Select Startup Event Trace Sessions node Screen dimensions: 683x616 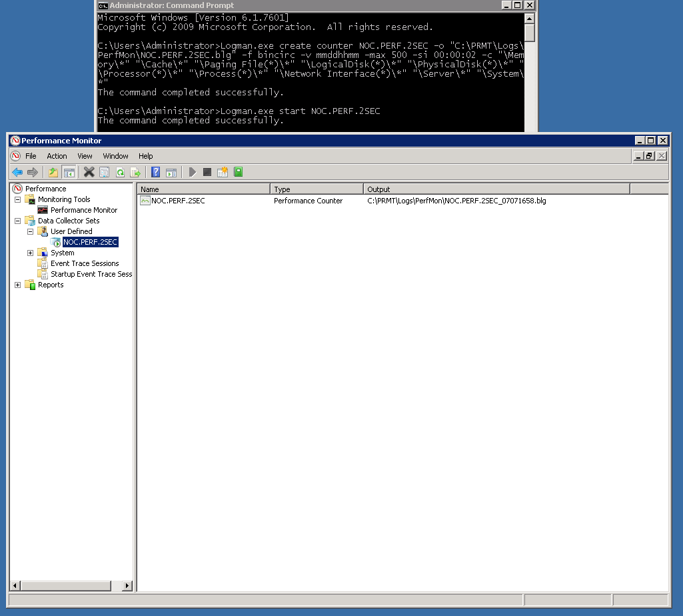(x=91, y=274)
